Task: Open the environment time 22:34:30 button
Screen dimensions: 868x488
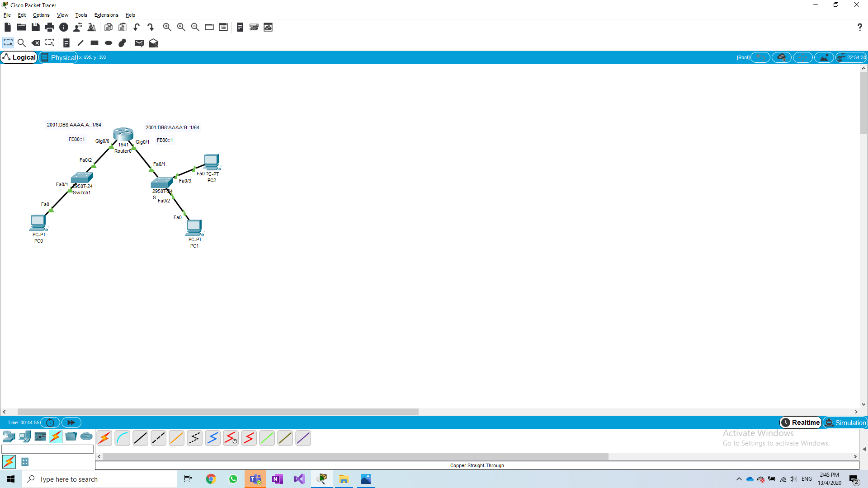Action: tap(851, 57)
